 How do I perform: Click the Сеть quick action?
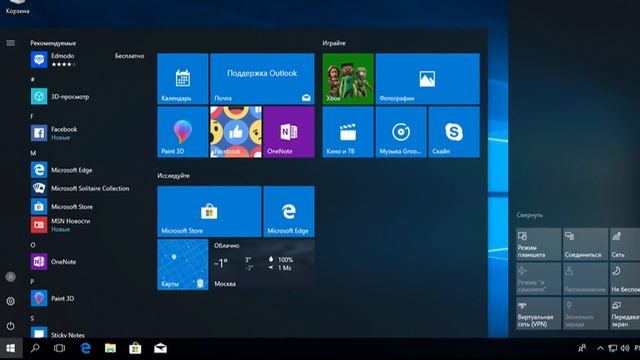pos(625,244)
